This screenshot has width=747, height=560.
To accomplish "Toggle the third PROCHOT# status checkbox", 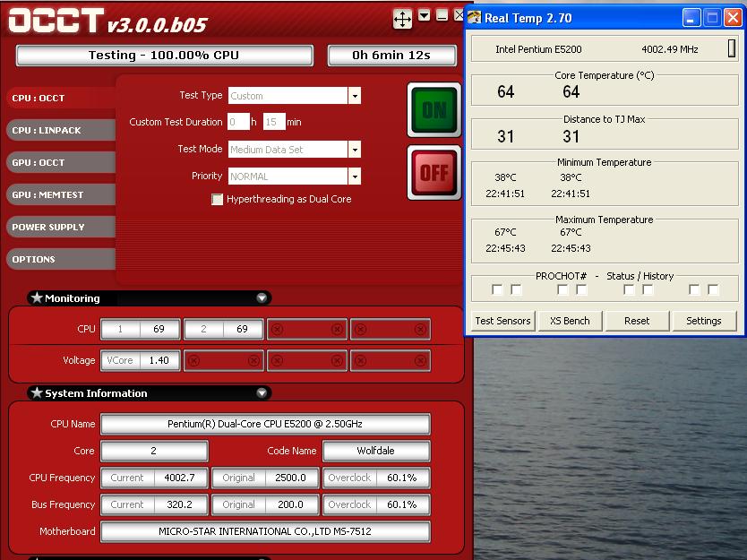I will [x=562, y=289].
